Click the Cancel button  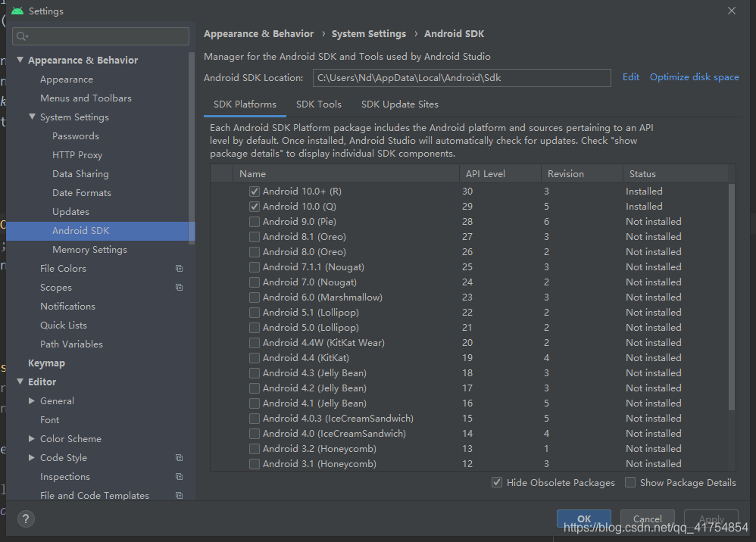(647, 519)
